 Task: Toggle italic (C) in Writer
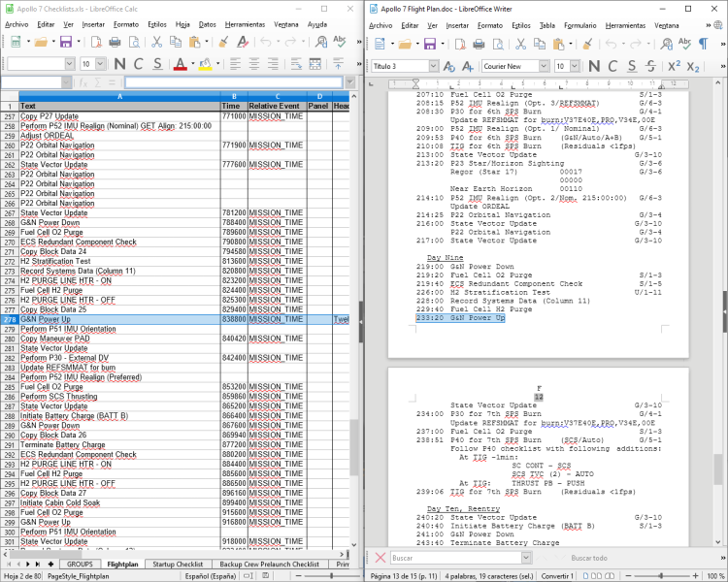[x=612, y=66]
